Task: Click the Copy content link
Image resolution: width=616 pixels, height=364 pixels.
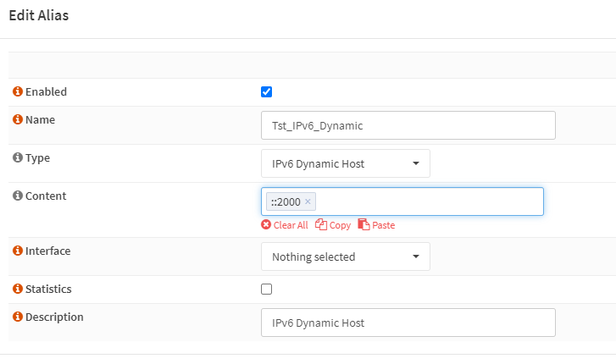Action: coord(339,225)
